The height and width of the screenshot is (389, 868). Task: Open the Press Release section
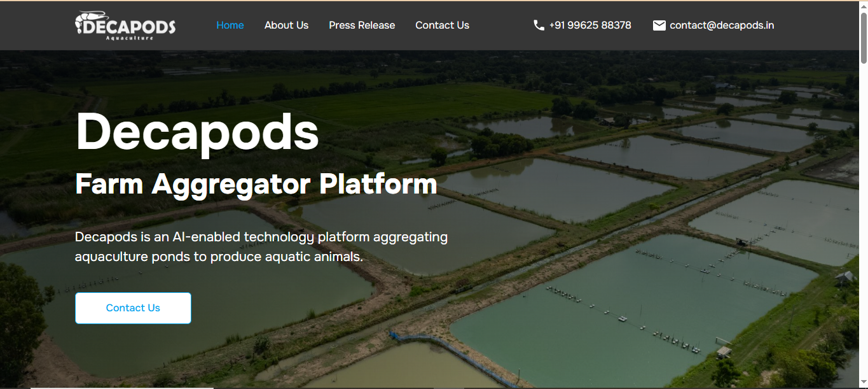[362, 25]
